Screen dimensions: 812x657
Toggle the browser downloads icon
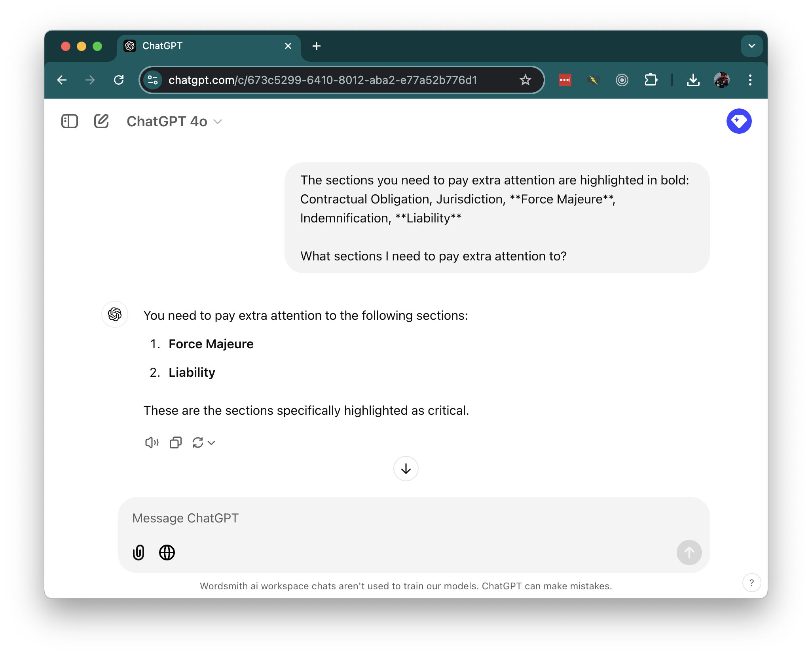tap(693, 80)
